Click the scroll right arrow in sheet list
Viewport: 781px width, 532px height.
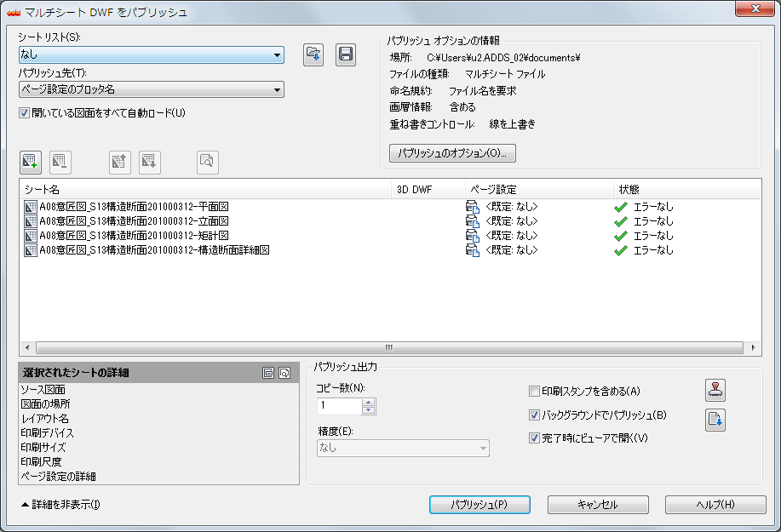(753, 347)
